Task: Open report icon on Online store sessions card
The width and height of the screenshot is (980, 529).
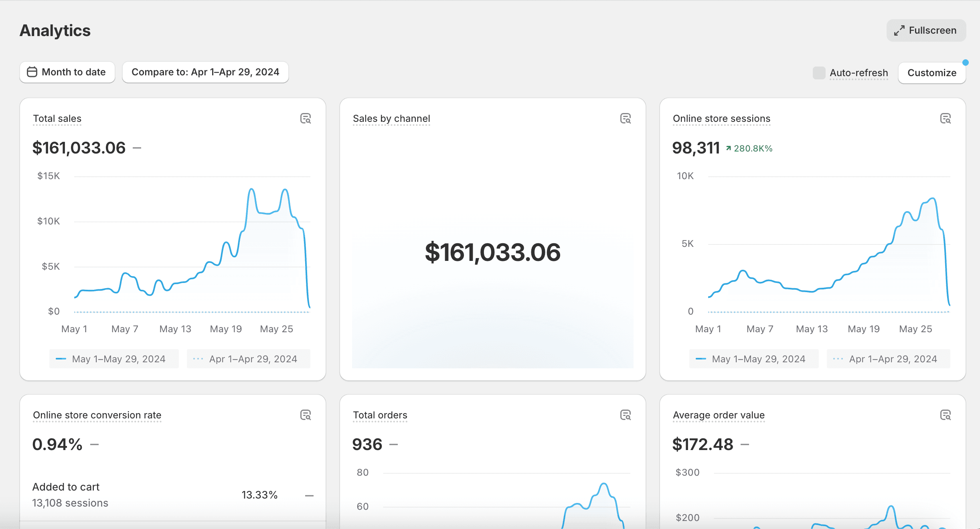Action: pos(946,119)
